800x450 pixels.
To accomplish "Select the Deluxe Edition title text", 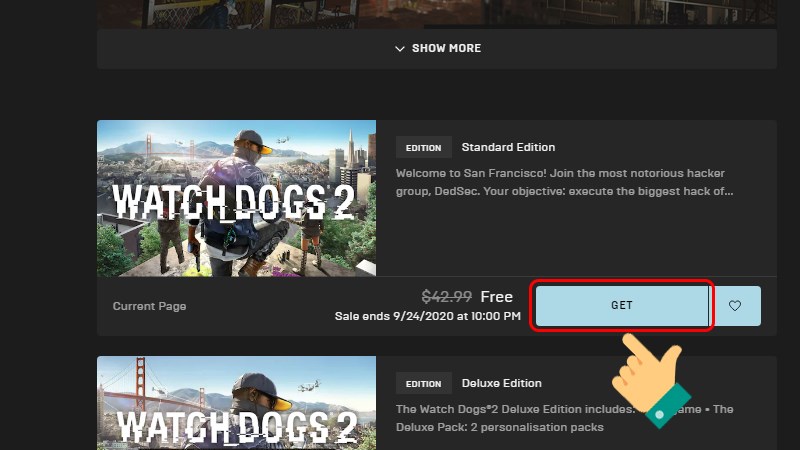I will point(502,383).
